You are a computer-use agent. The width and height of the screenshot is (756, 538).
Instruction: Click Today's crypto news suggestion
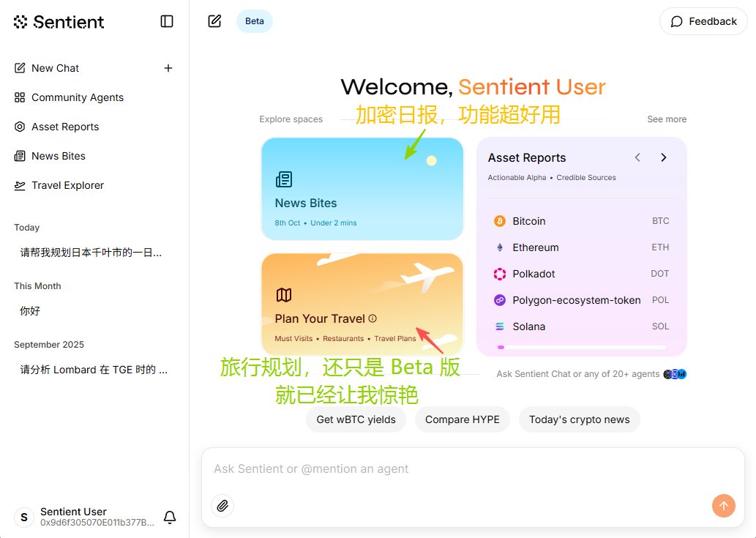click(x=579, y=419)
